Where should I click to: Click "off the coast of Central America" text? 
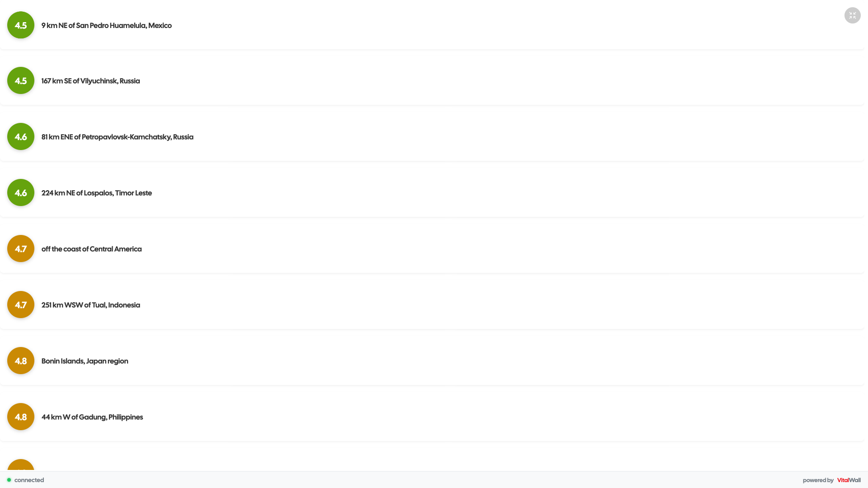[91, 249]
